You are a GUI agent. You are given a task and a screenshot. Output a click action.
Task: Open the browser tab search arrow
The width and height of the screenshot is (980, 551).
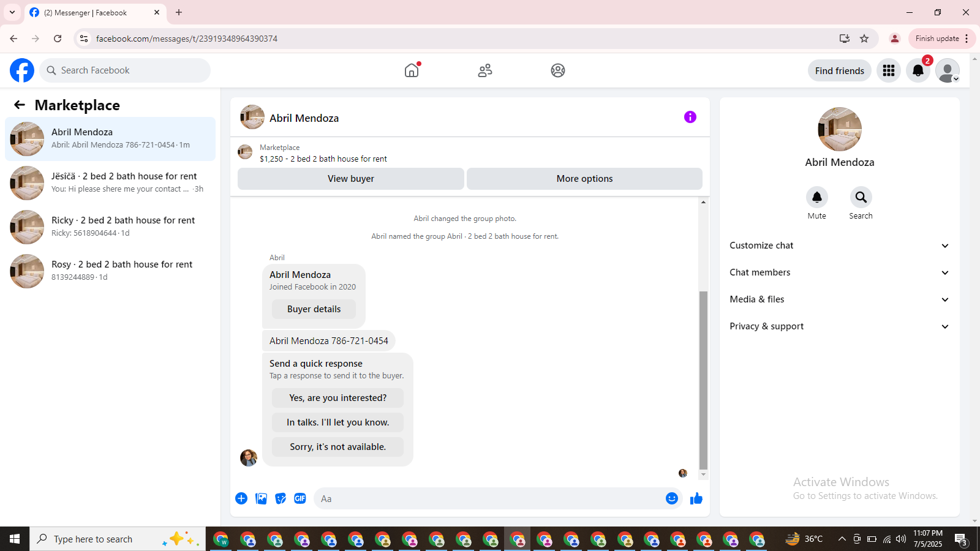[x=12, y=12]
